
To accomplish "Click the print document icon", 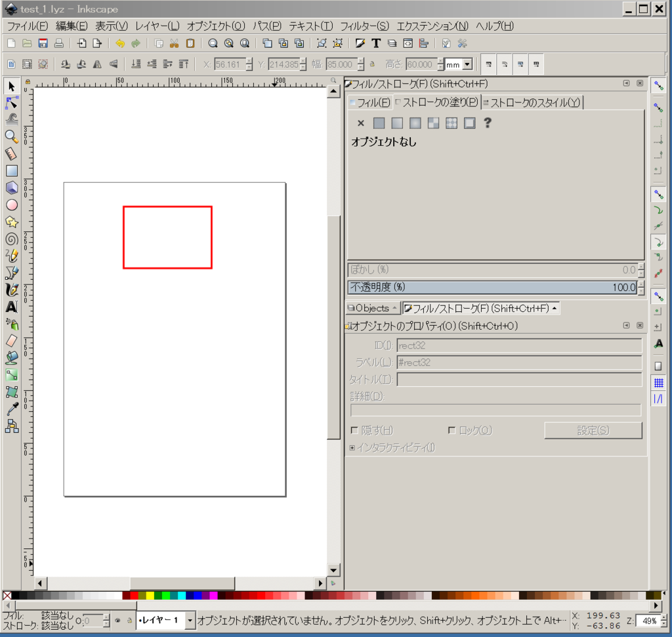I will (58, 43).
